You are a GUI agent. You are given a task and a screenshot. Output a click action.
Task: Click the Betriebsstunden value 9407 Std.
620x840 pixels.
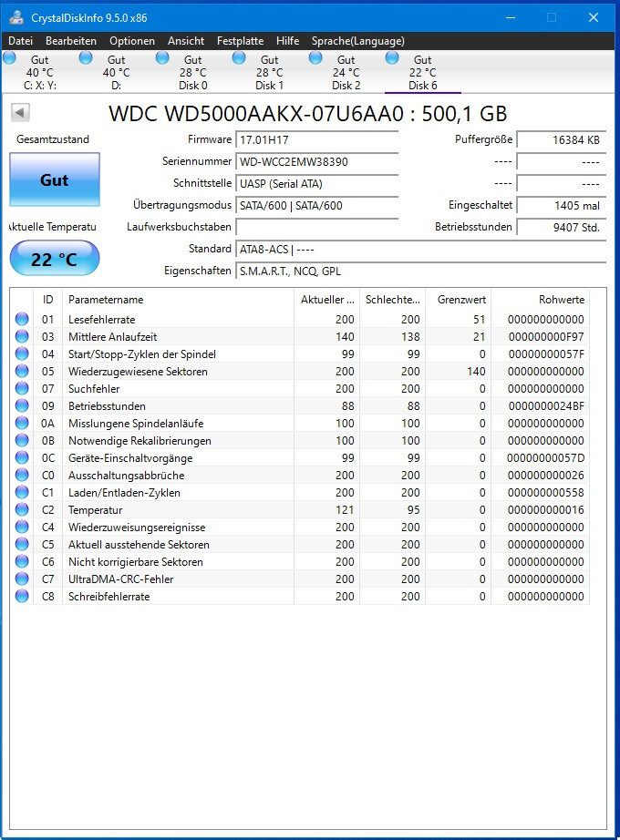(x=562, y=227)
